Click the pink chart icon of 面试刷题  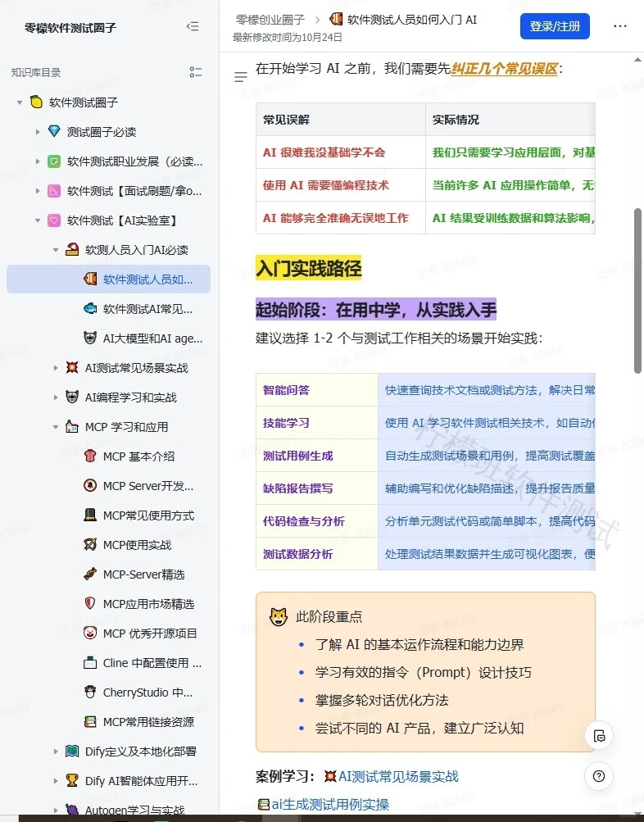coord(54,190)
